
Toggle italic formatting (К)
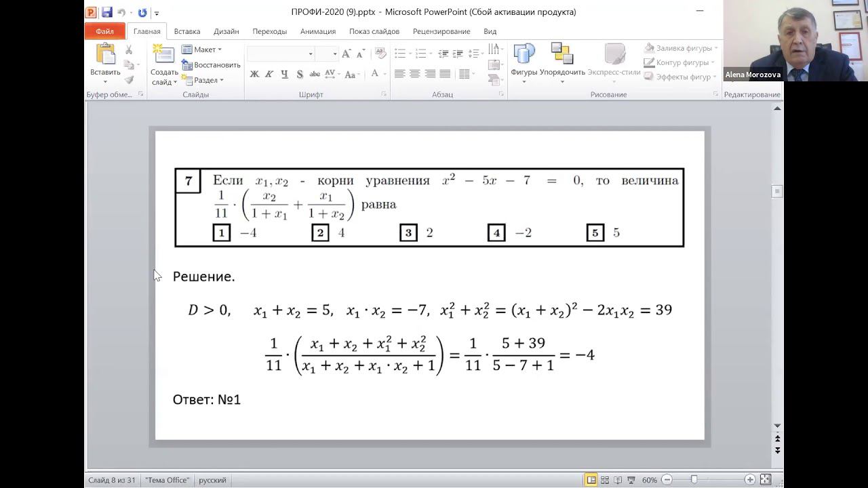[269, 74]
